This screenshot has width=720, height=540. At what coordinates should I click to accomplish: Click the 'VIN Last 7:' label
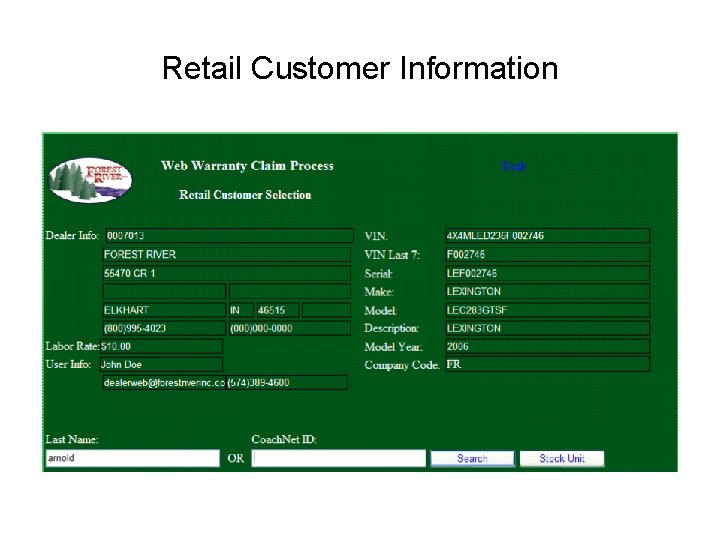click(392, 255)
